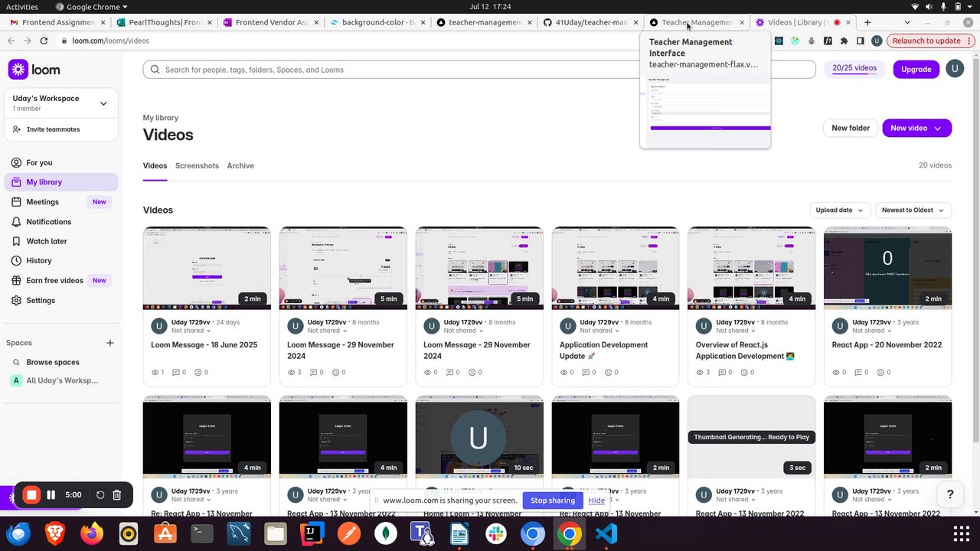Launch Brave browser from the dock
Screen dimensions: 980x551
[x=54, y=533]
